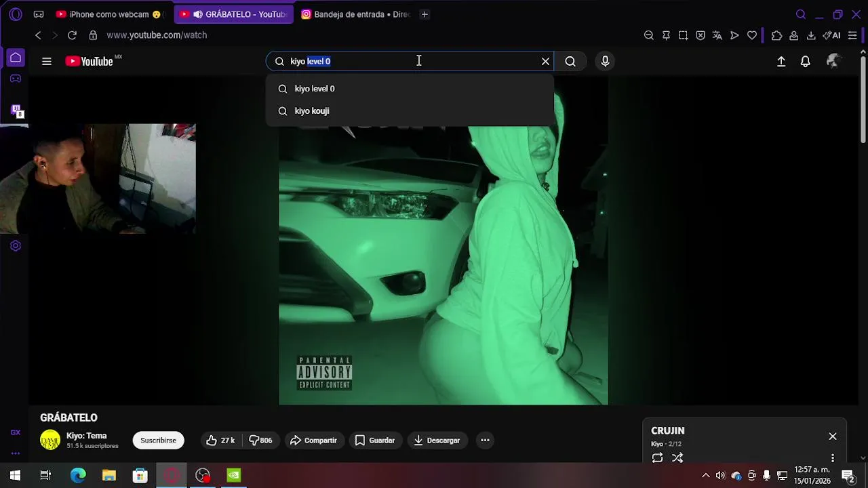
Task: Open browser downloads panel
Action: click(811, 35)
